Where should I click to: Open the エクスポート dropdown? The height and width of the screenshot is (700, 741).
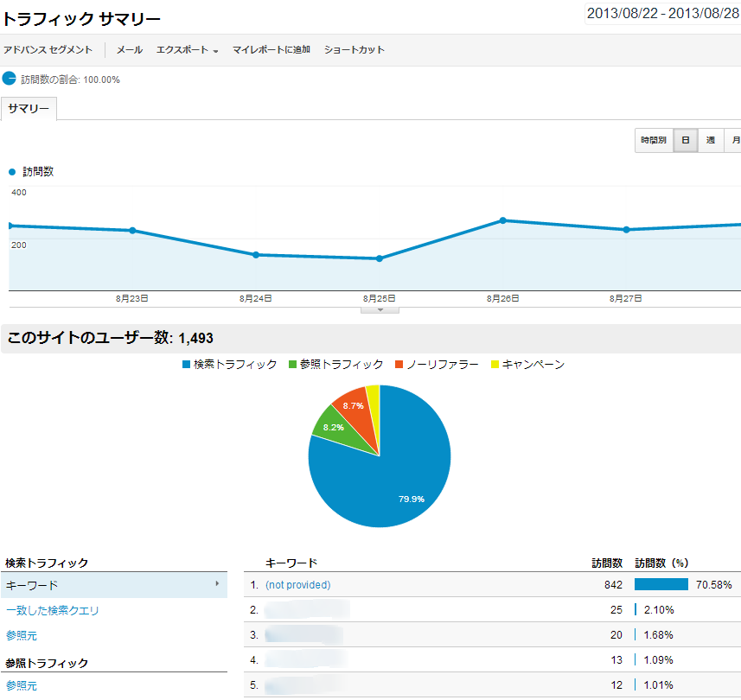(187, 50)
